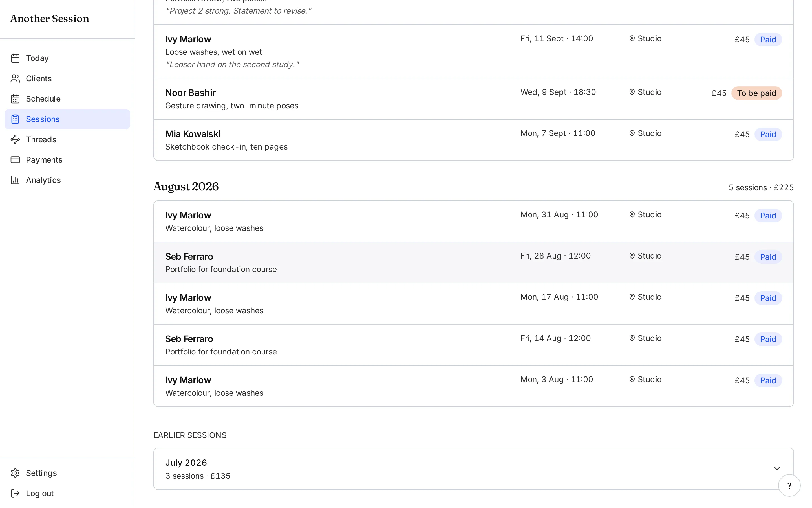Click the 'Looser hand on the second study' note
Screen dimensions: 812x508
pos(232,65)
